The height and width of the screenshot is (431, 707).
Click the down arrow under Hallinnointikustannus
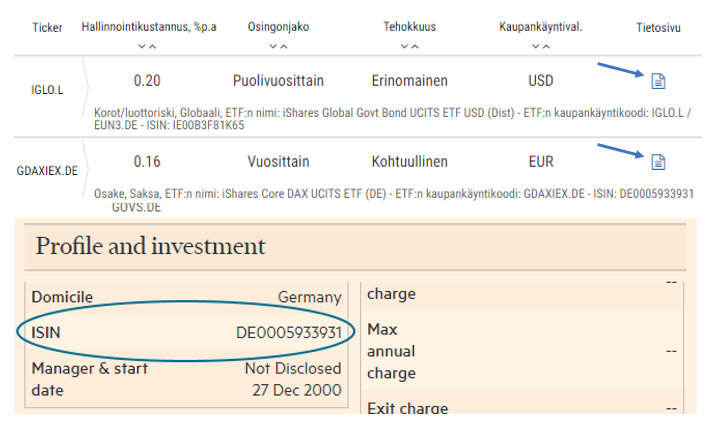[142, 46]
